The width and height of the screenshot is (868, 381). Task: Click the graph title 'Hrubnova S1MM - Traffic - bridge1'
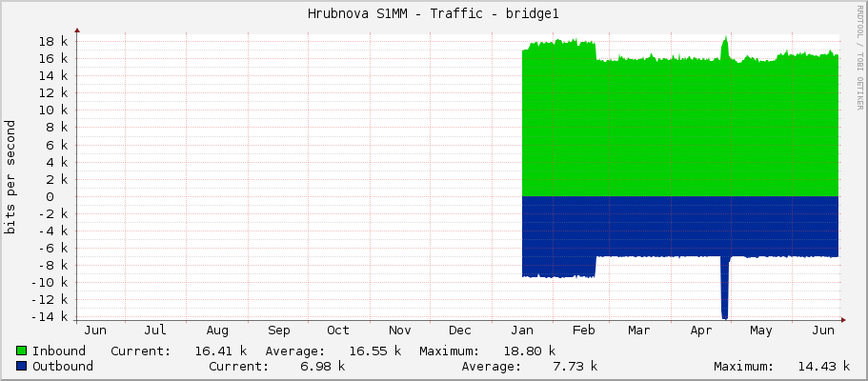[434, 14]
